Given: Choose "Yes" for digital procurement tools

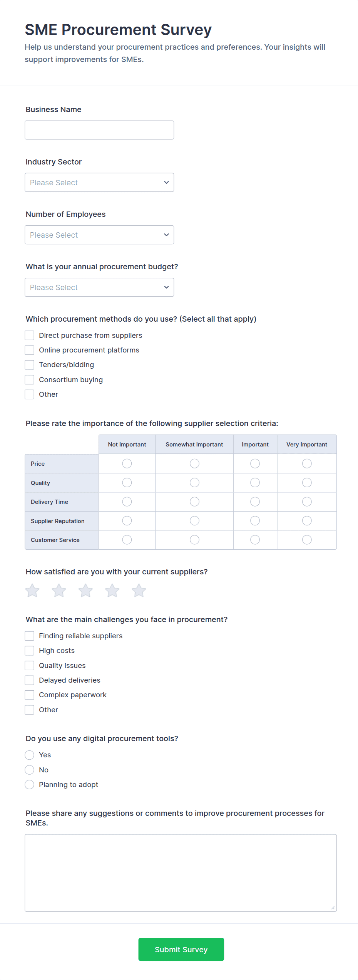Looking at the screenshot, I should pyautogui.click(x=30, y=755).
